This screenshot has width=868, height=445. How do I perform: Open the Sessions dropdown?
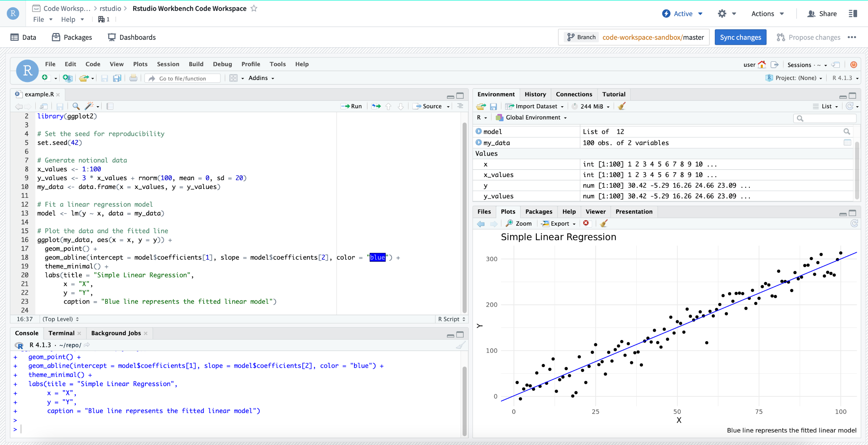click(x=807, y=65)
